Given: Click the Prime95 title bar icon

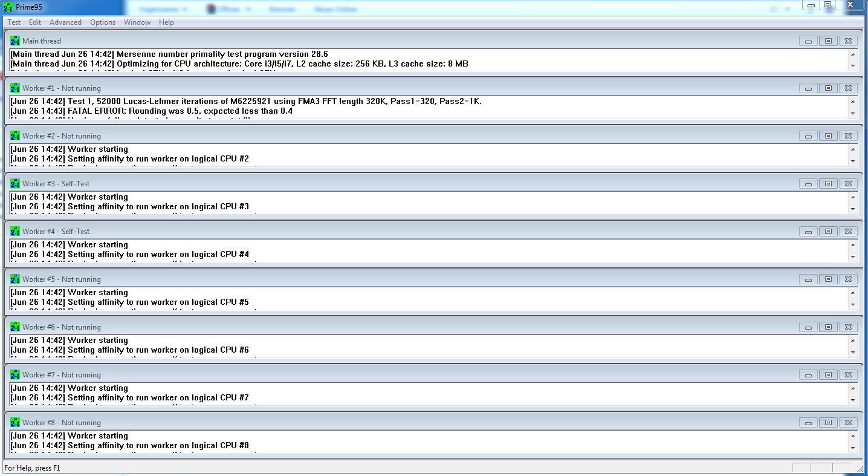Looking at the screenshot, I should tap(8, 7).
